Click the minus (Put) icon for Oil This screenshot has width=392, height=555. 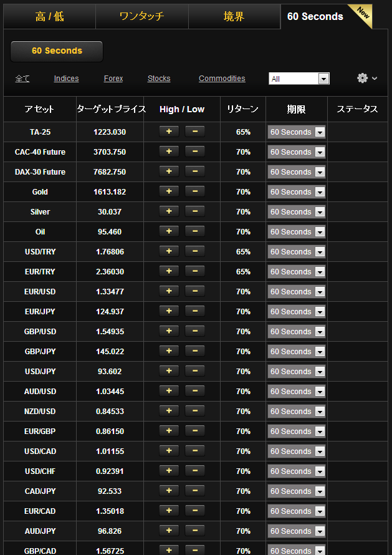tap(195, 231)
